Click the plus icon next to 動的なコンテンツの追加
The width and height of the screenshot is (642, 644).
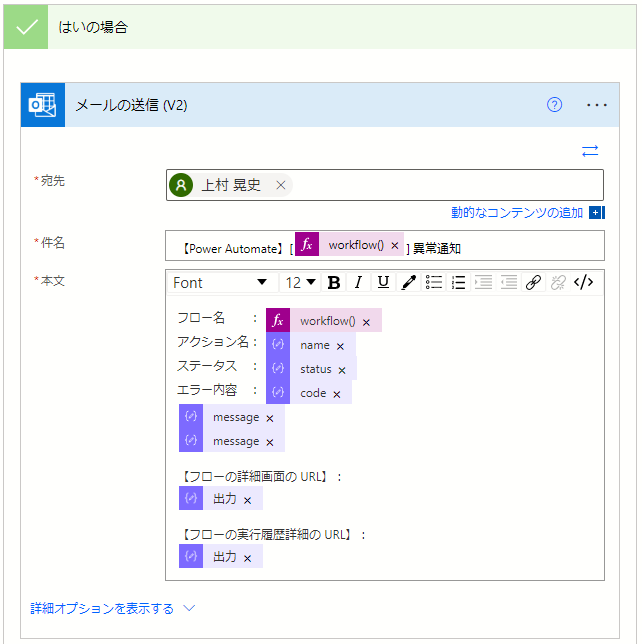tap(596, 212)
